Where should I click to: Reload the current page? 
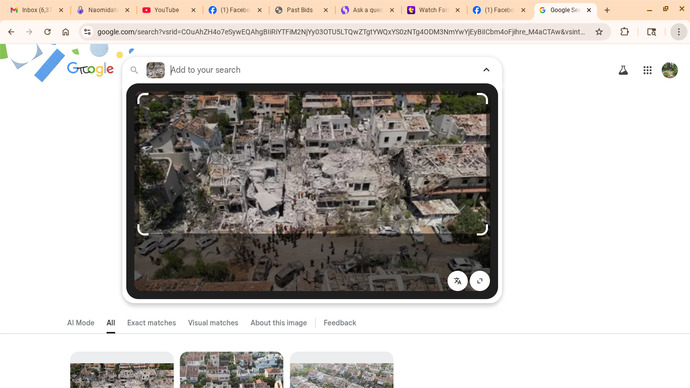pos(47,32)
